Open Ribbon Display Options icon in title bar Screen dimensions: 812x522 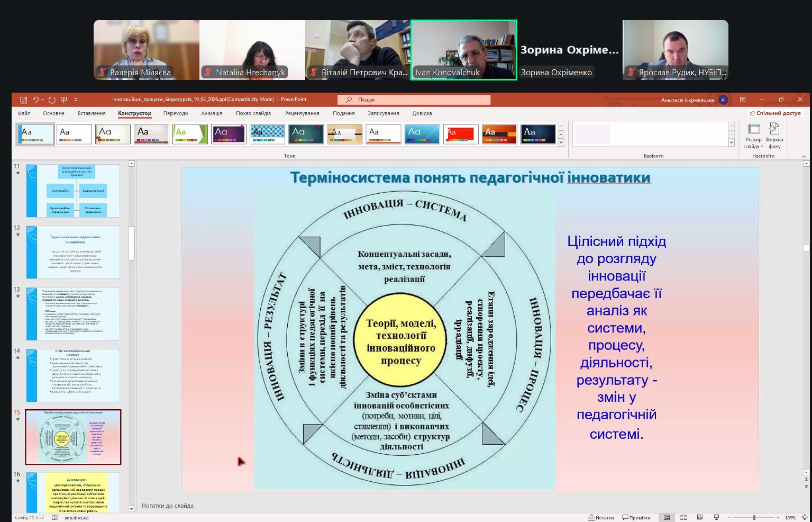click(743, 100)
